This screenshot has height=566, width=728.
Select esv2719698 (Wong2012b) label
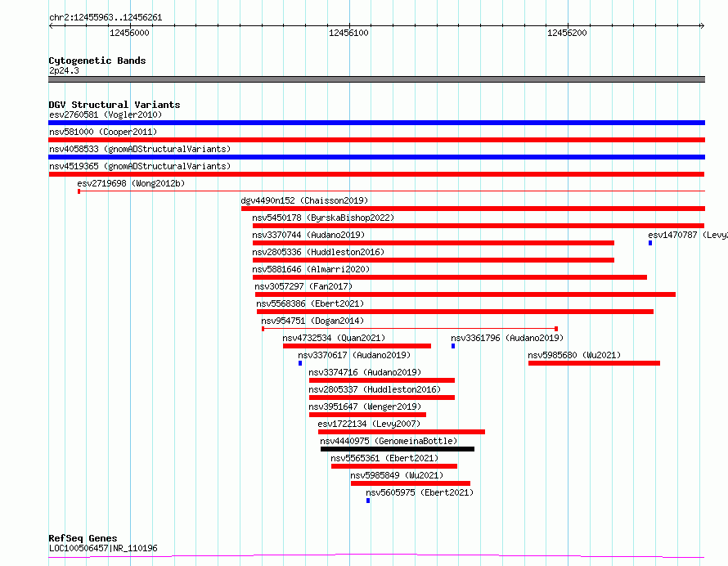tap(131, 183)
